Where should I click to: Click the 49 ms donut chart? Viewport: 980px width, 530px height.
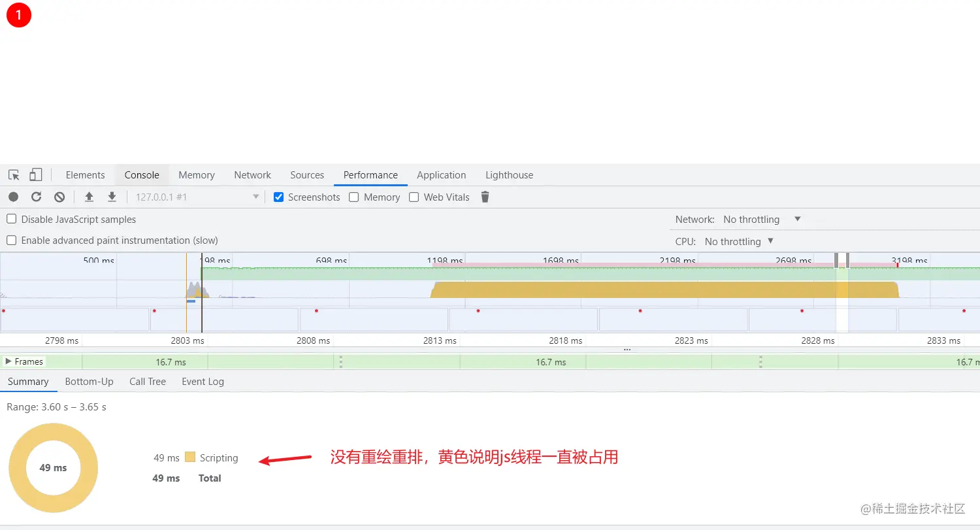point(54,468)
